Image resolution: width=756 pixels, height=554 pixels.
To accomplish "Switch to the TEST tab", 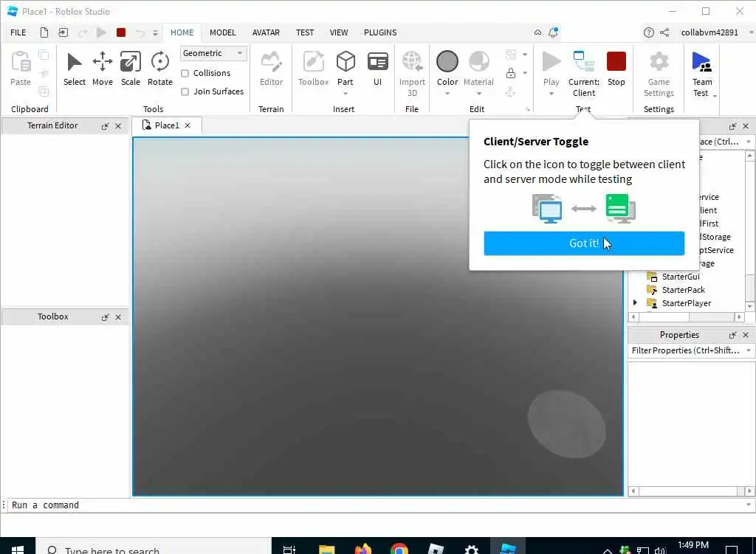I will point(305,32).
